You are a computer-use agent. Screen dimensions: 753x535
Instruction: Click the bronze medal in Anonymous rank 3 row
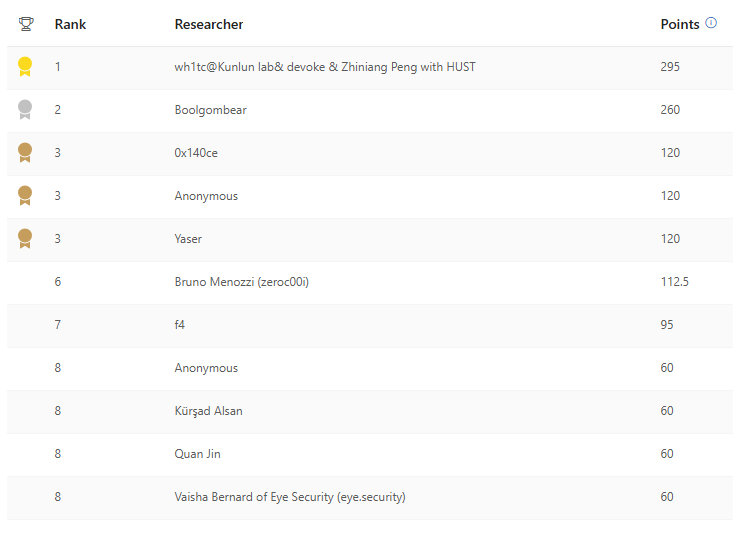[25, 195]
